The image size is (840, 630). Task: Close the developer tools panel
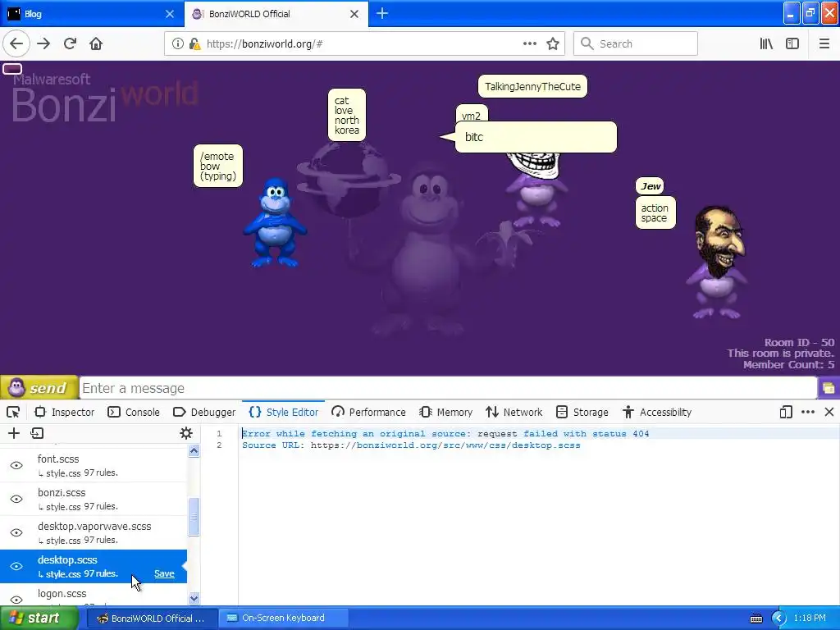click(x=829, y=412)
